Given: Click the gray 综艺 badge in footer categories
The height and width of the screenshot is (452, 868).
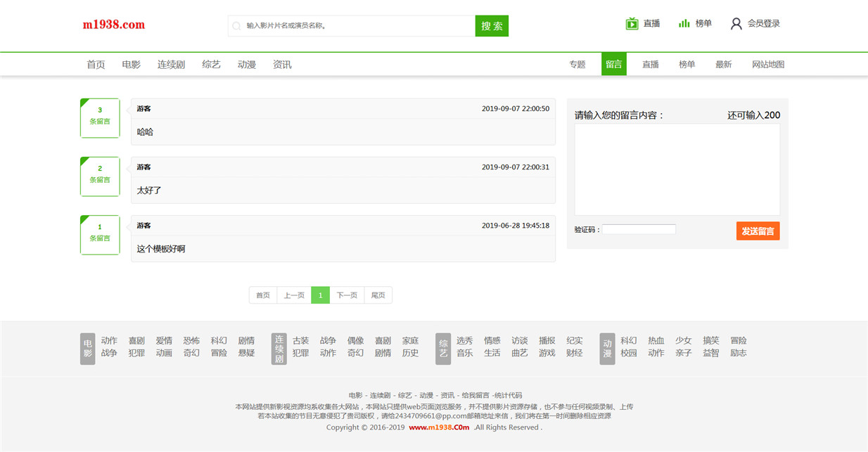Looking at the screenshot, I should click(x=443, y=349).
